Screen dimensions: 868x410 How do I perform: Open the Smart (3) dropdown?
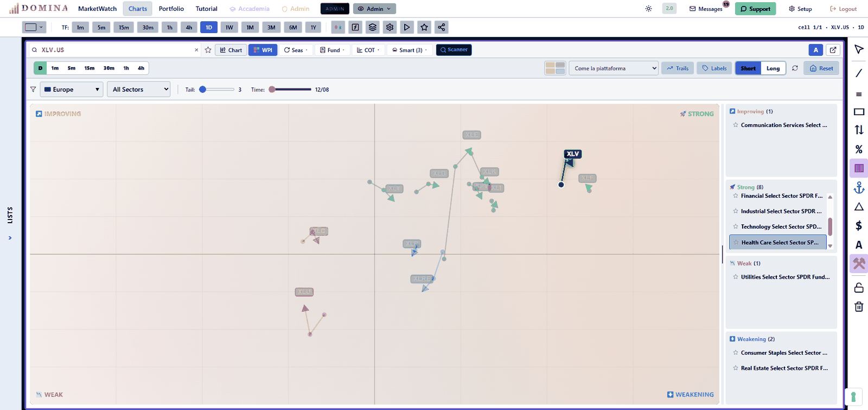coord(410,50)
